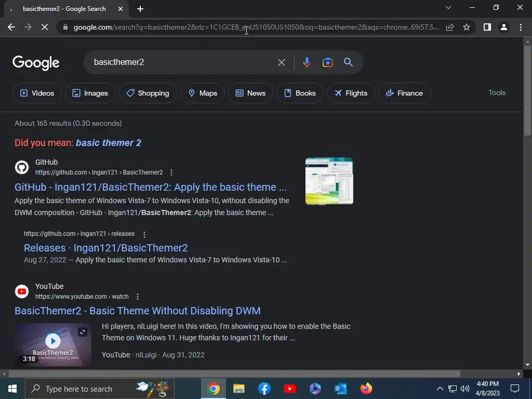The height and width of the screenshot is (399, 532).
Task: Search by image with Google Lens
Action: 327,62
